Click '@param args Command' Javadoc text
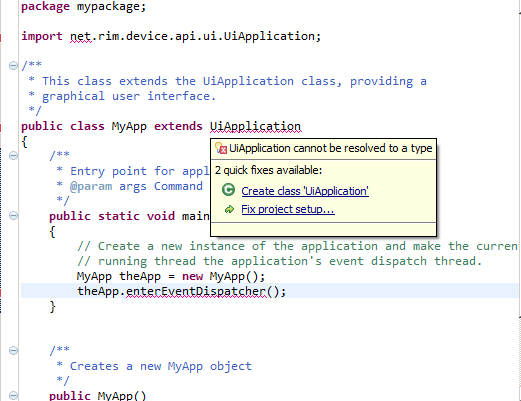Viewport: 521px width, 401px height. point(136,186)
